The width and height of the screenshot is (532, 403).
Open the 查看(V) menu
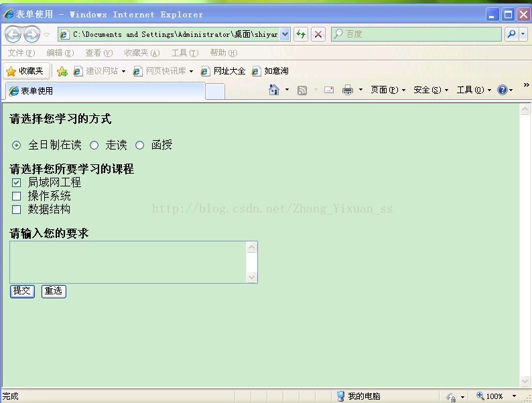[98, 53]
